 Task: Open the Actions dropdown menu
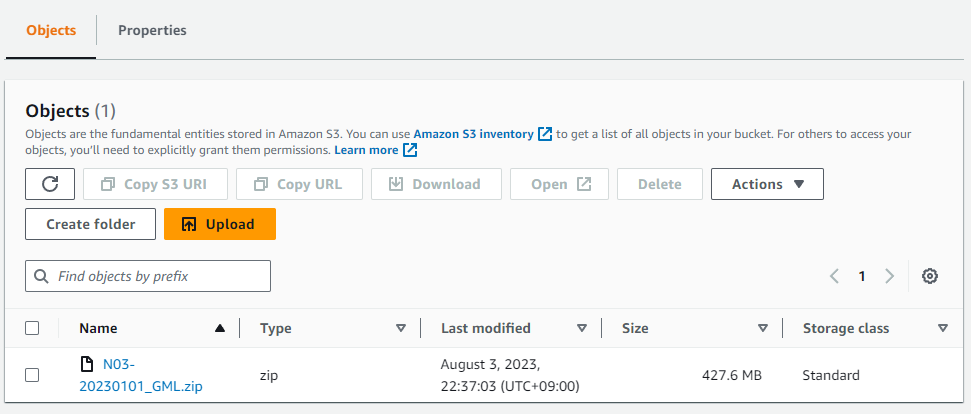(x=767, y=184)
